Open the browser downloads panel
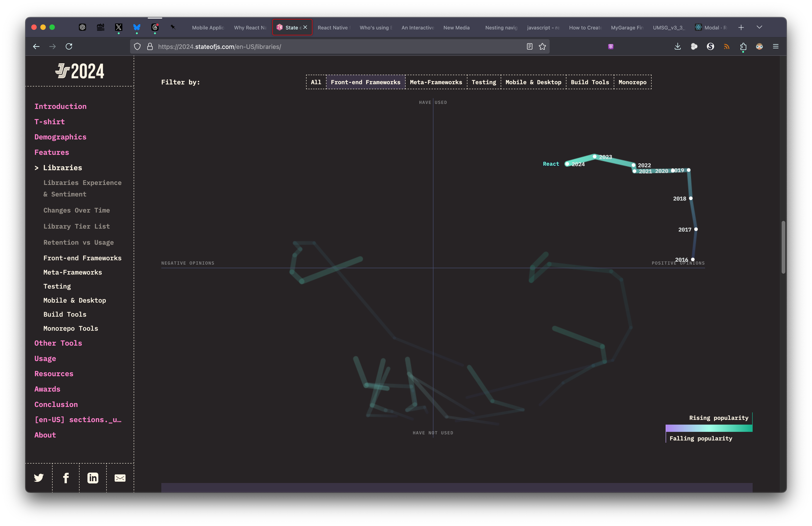 point(678,46)
